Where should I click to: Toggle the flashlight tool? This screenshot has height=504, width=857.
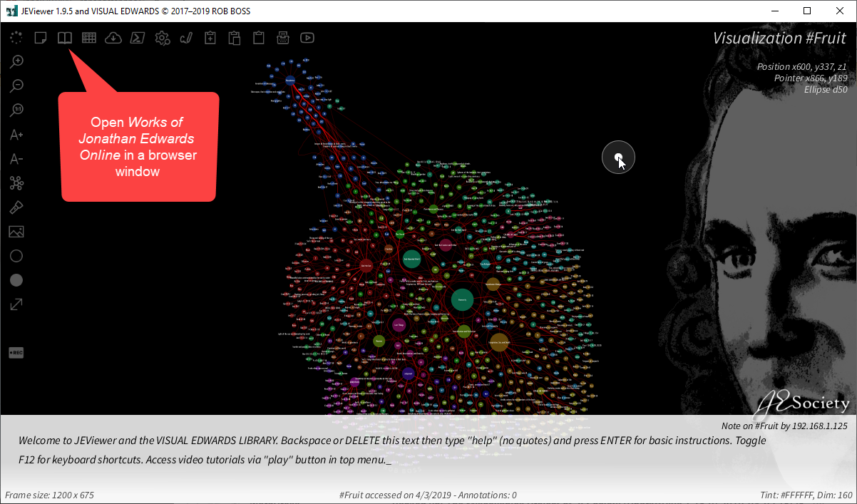(16, 207)
